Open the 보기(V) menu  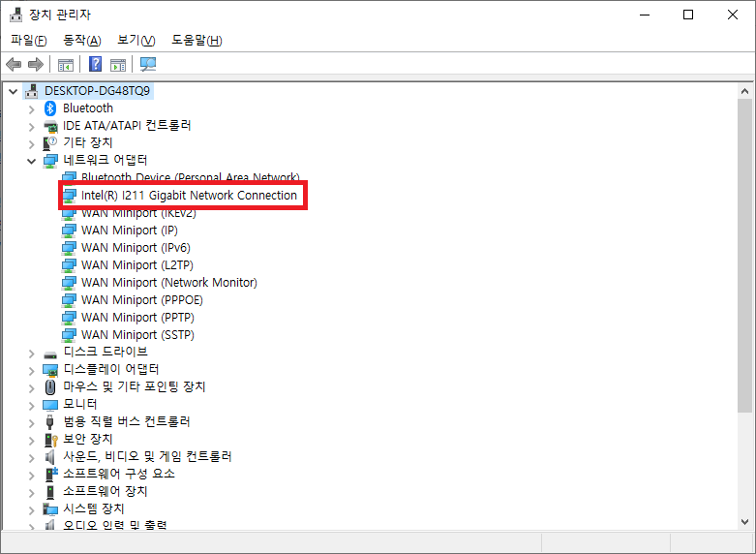pyautogui.click(x=136, y=40)
